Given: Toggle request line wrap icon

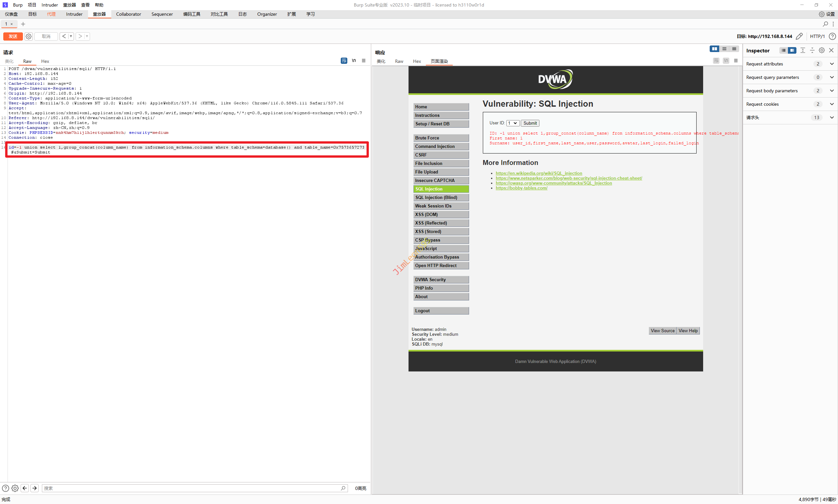Looking at the screenshot, I should point(344,61).
